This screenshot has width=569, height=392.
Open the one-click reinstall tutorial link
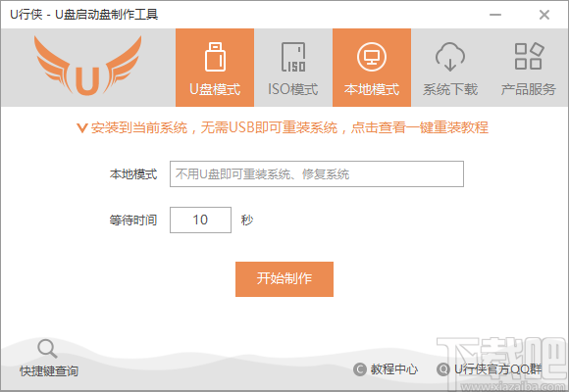point(289,127)
